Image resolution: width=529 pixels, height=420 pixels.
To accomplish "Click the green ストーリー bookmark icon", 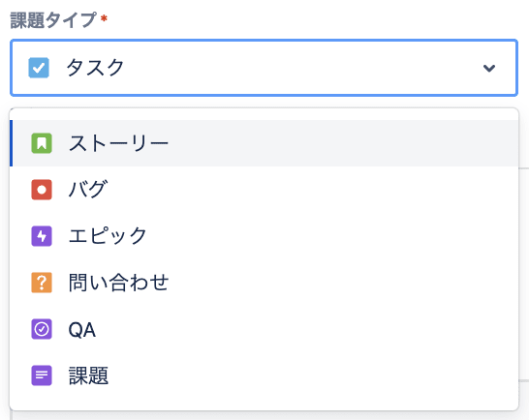I will click(x=42, y=143).
